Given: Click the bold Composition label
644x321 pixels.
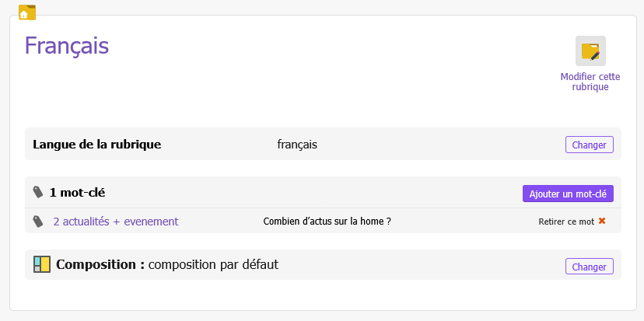Looking at the screenshot, I should click(100, 265).
